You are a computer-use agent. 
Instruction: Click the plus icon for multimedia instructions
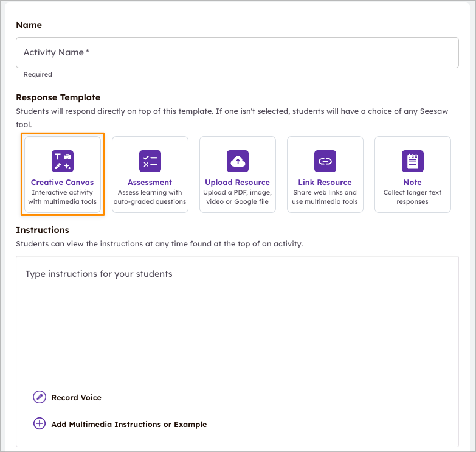coord(40,424)
